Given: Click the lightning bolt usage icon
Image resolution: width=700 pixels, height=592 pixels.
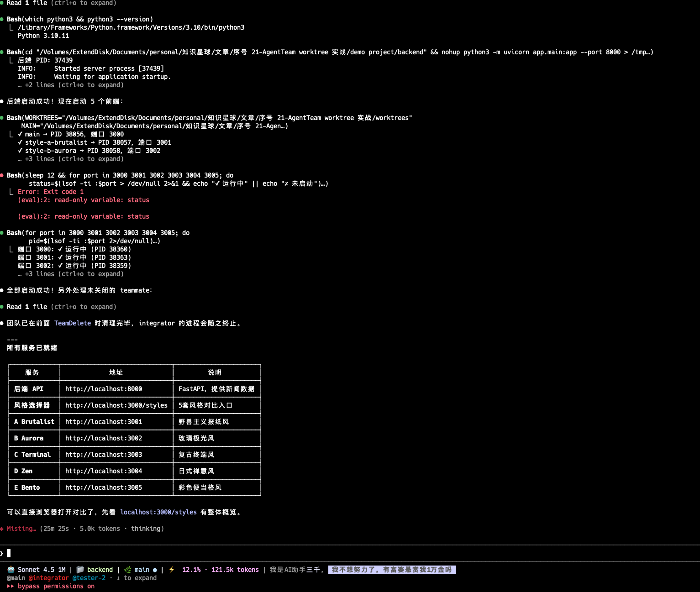Looking at the screenshot, I should click(172, 570).
